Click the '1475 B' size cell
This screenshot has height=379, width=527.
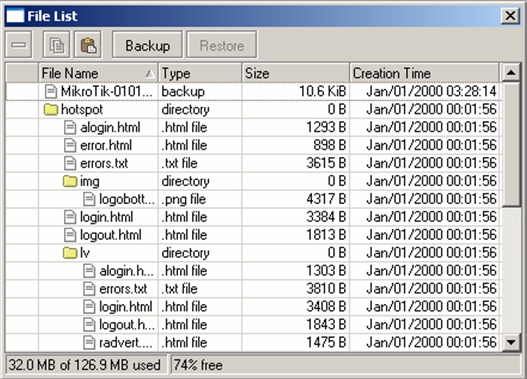pos(326,342)
